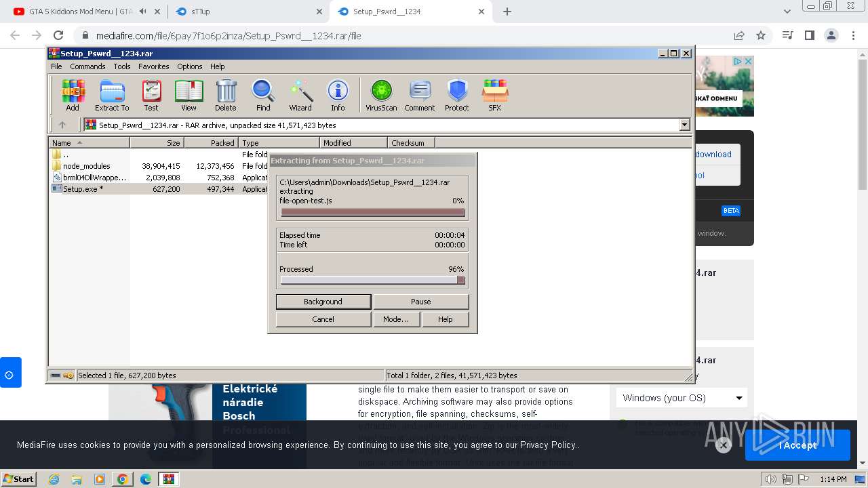Open Microsoft Edge taskbar icon
Viewport: 868px width, 488px height.
[146, 479]
